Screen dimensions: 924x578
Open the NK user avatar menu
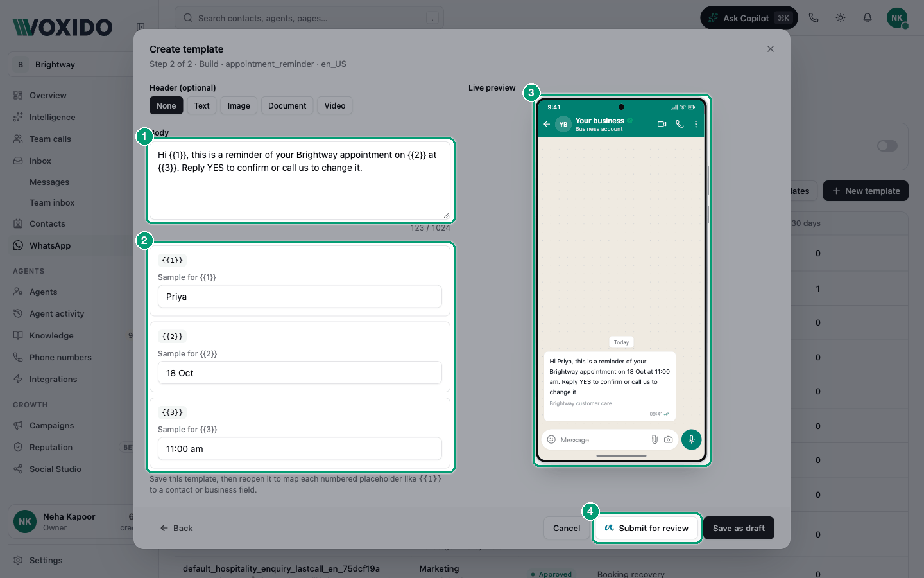[897, 18]
